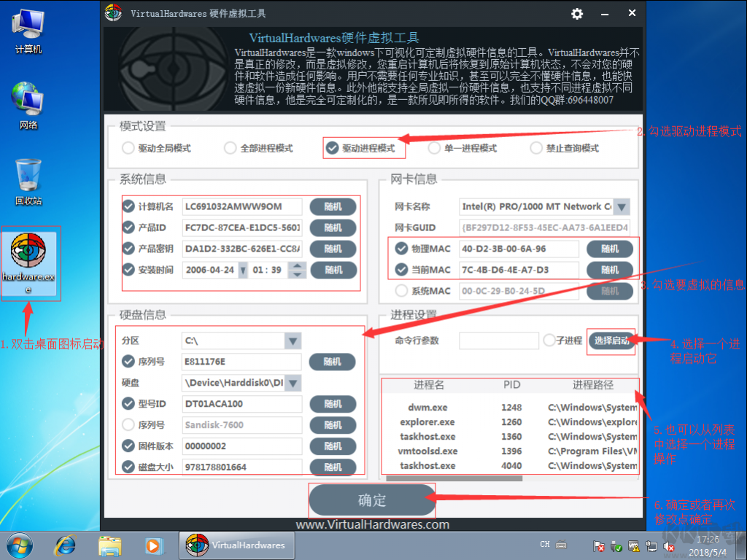Select the 驱动全局模式 mode
This screenshot has height=560, width=747.
pos(126,148)
